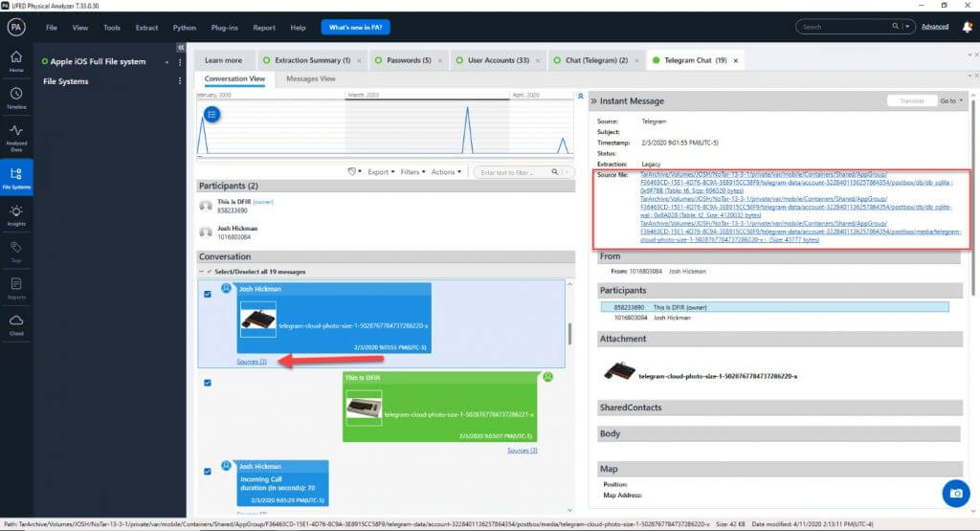Select the This Is DFIR (owner) participant row
980x531 pixels.
pyautogui.click(x=774, y=307)
